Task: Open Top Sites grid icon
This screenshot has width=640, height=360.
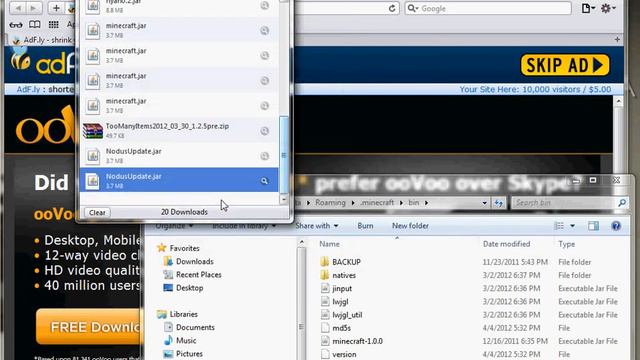Action: pos(53,24)
